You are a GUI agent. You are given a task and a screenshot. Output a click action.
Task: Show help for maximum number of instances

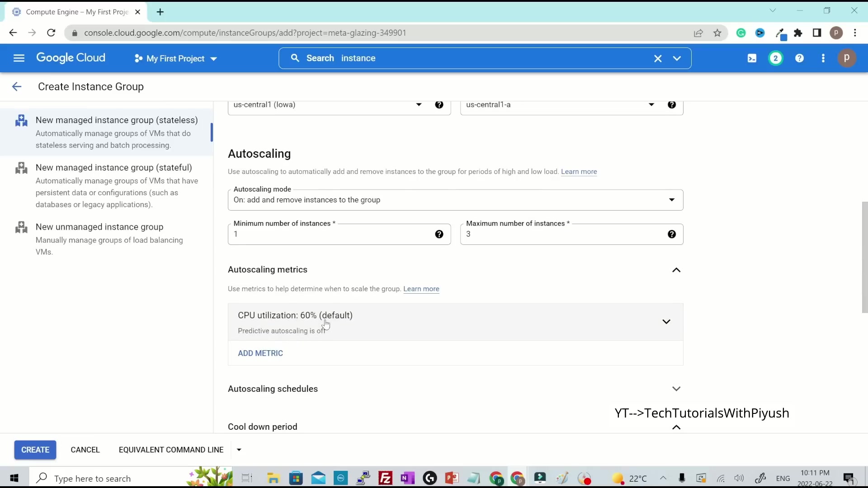[x=672, y=234]
